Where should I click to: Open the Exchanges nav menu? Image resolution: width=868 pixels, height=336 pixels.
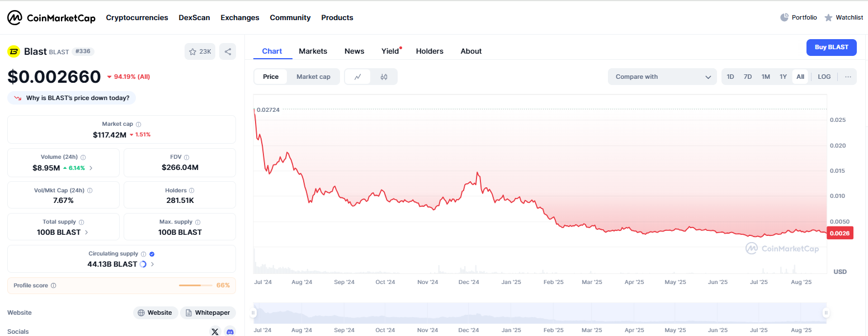coord(240,18)
